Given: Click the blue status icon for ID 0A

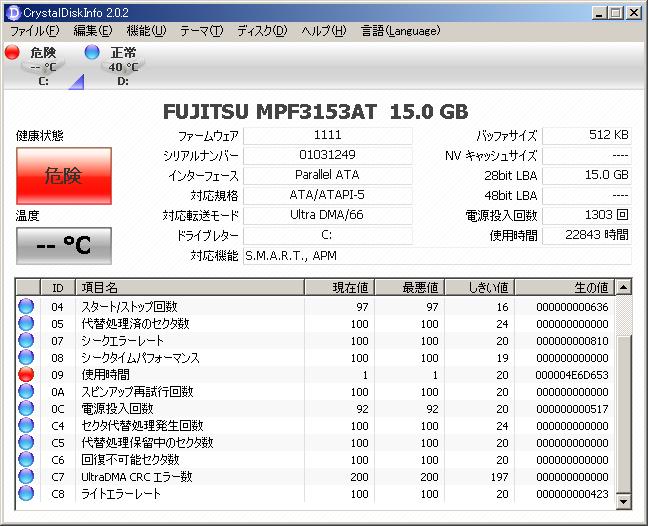Looking at the screenshot, I should click(26, 391).
